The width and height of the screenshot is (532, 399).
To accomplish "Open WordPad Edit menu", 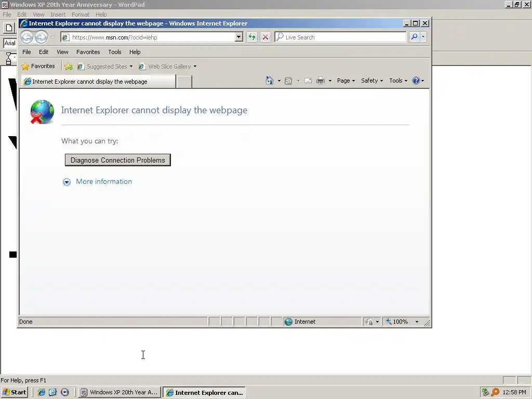I will tap(22, 15).
